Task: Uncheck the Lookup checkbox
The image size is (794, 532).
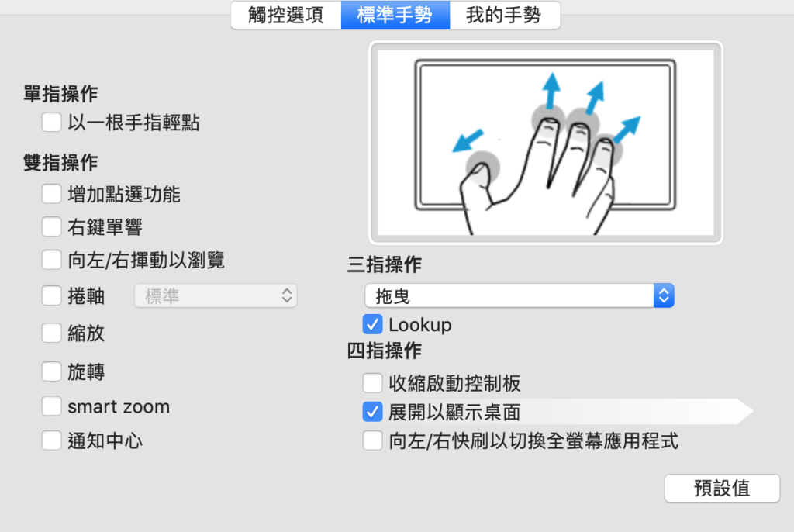Action: (373, 324)
